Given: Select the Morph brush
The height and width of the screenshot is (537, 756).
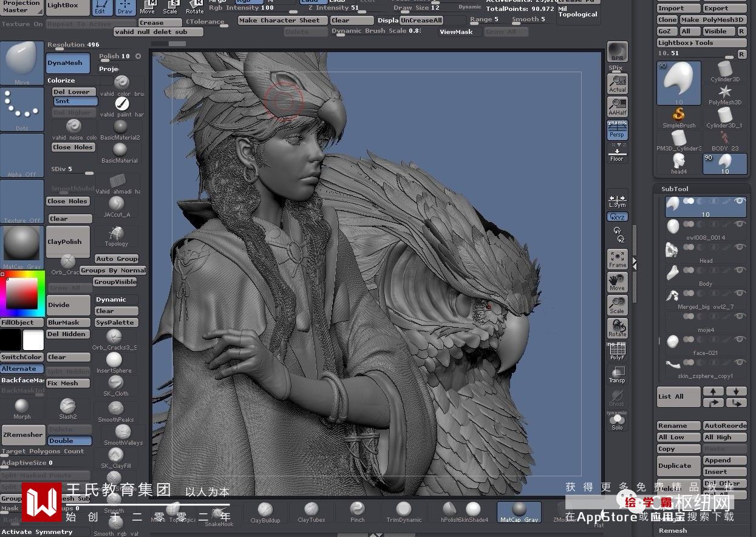Looking at the screenshot, I should pyautogui.click(x=22, y=408).
